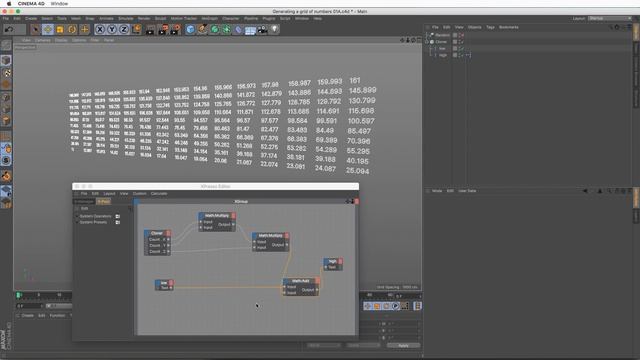640x360 pixels.
Task: Click the Cloner node title
Action: (x=157, y=233)
